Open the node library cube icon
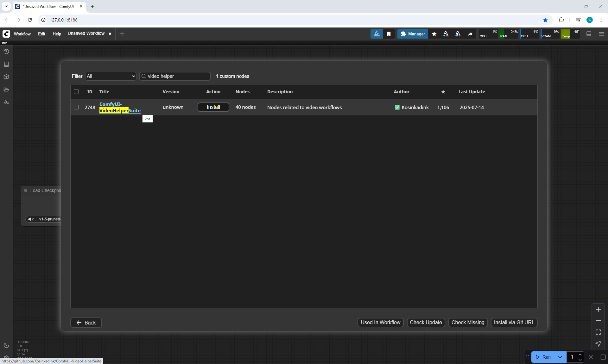Image resolution: width=608 pixels, height=364 pixels. (6, 77)
